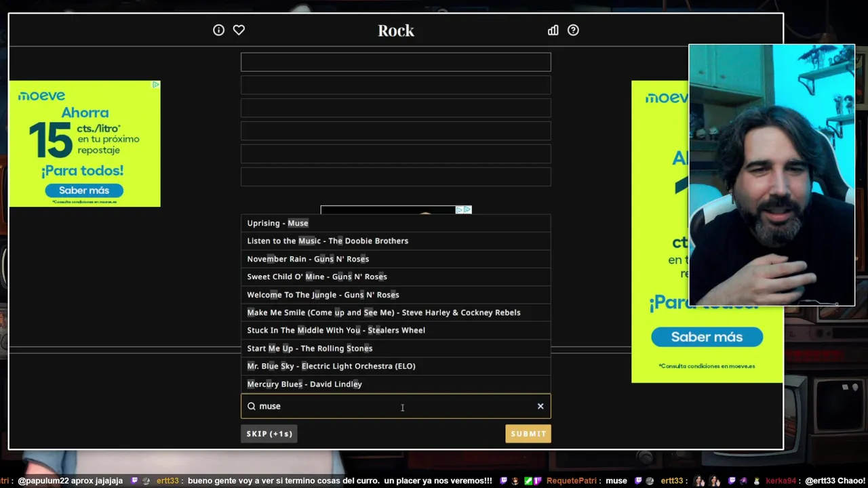The height and width of the screenshot is (488, 868).
Task: Click the ad choices icon on left moeve ad
Action: (155, 85)
